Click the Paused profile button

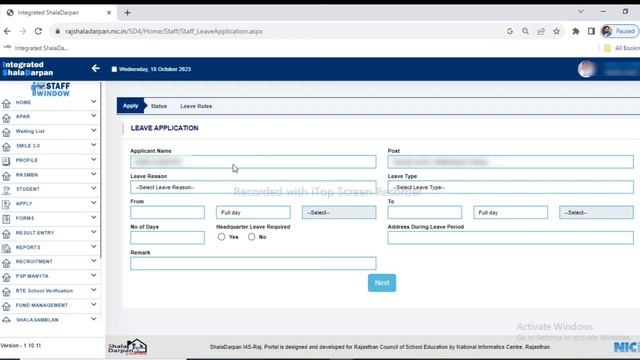coord(619,31)
